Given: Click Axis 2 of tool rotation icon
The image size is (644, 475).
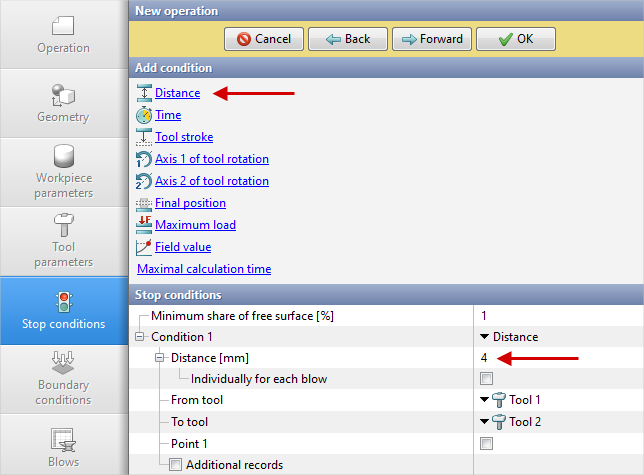Looking at the screenshot, I should [x=143, y=181].
